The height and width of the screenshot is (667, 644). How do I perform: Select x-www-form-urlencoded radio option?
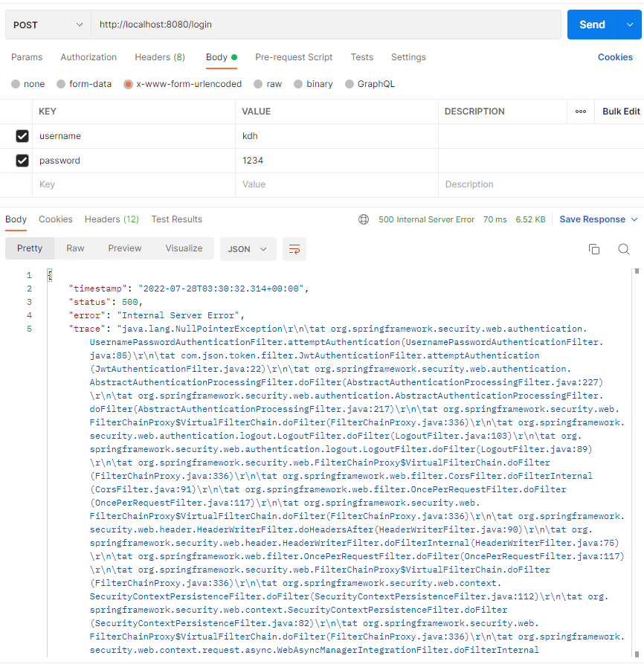pyautogui.click(x=128, y=84)
